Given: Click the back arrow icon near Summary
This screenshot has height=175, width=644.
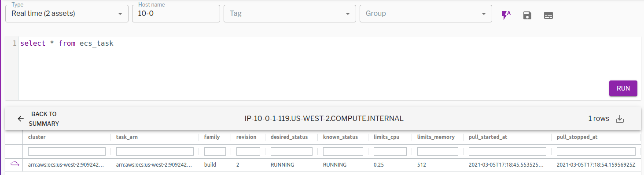Looking at the screenshot, I should tap(21, 119).
